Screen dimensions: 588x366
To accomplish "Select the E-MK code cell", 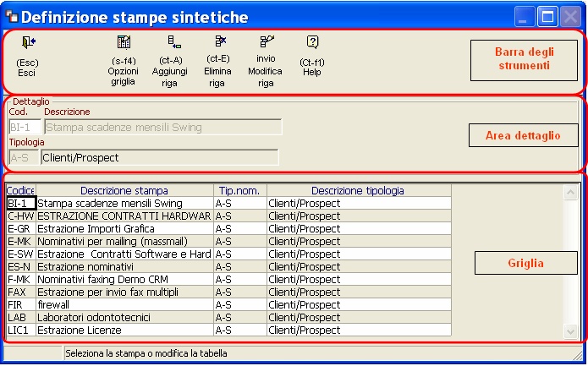I will click(x=21, y=242).
